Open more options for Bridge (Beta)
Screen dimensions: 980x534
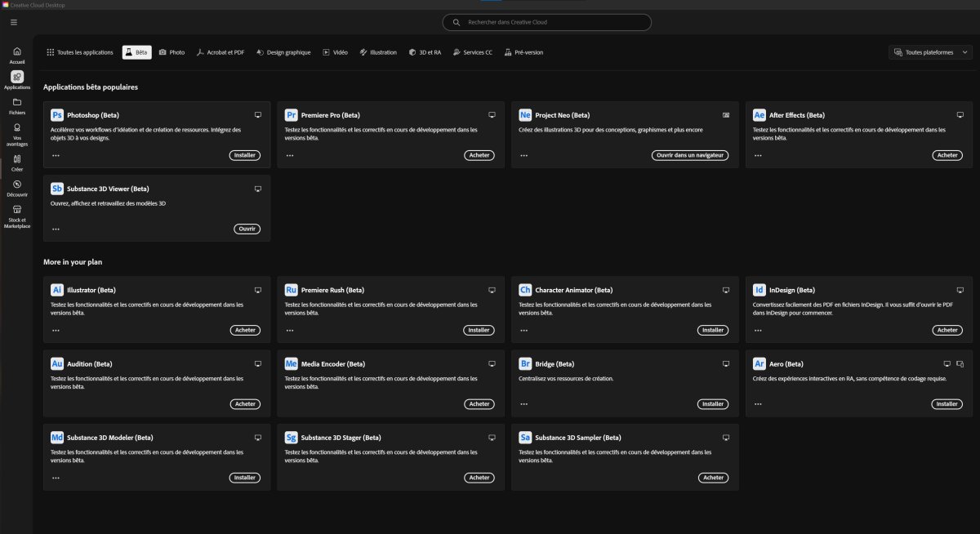523,404
